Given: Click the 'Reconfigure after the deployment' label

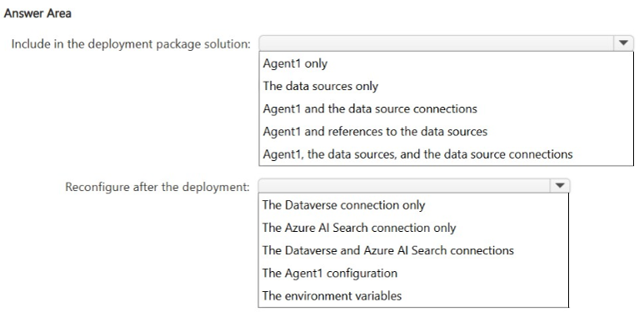Looking at the screenshot, I should pos(157,187).
